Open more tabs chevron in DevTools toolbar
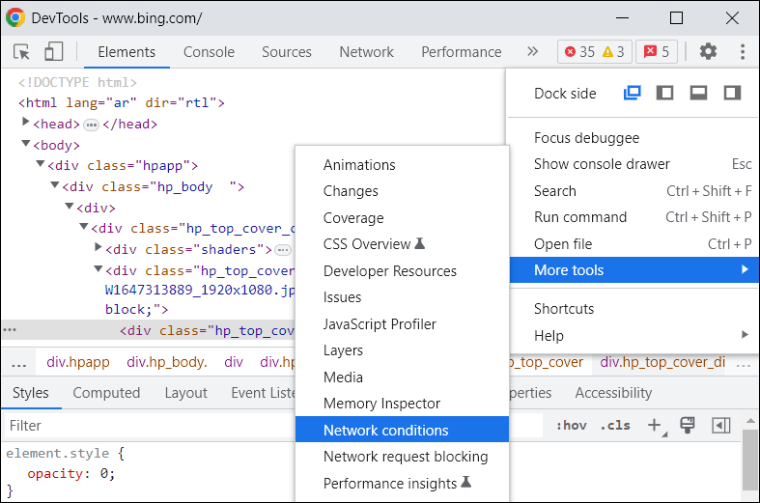This screenshot has height=503, width=760. pos(532,51)
